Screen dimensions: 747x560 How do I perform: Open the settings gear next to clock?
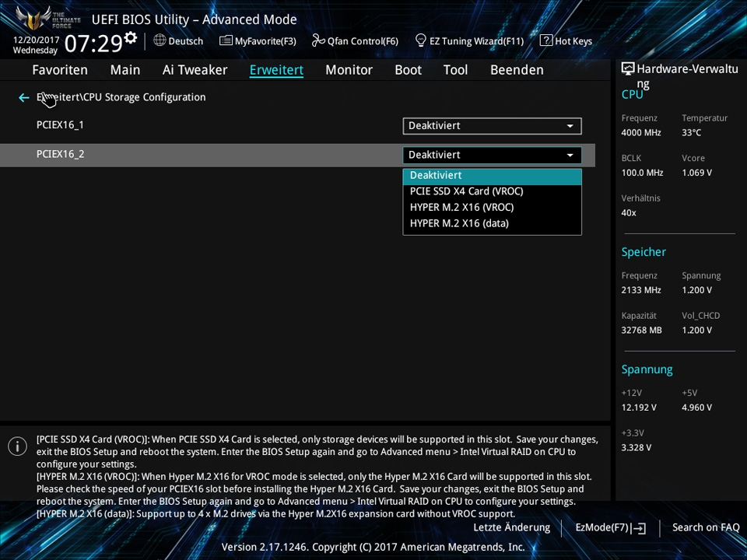tap(131, 37)
